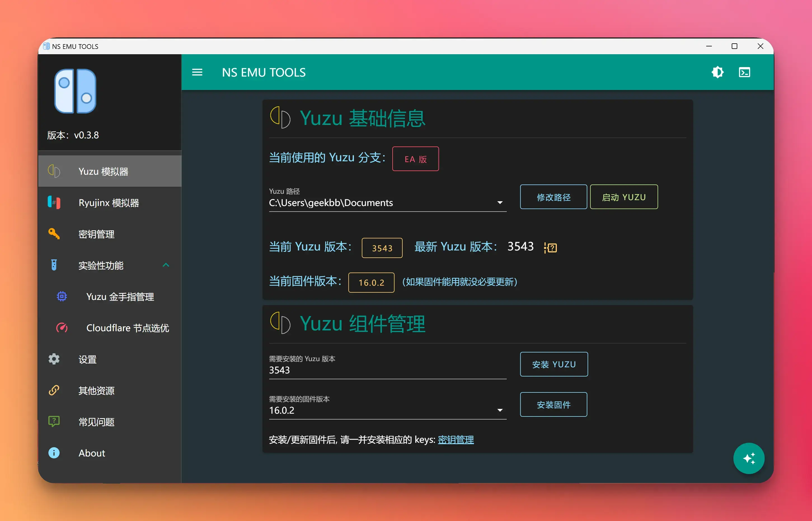
Task: Click the Yuzu version input field showing 3543
Action: [387, 370]
